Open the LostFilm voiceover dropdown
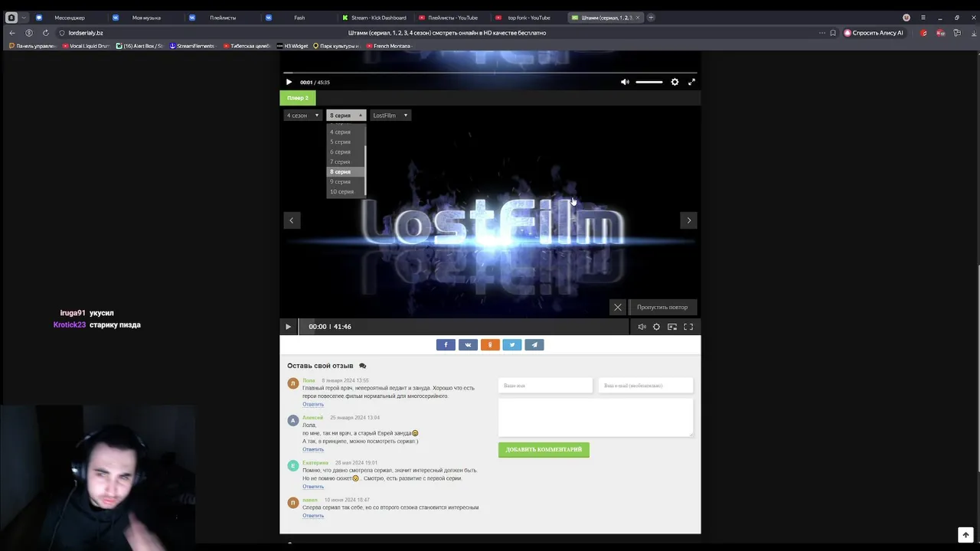The height and width of the screenshot is (551, 980). (390, 116)
